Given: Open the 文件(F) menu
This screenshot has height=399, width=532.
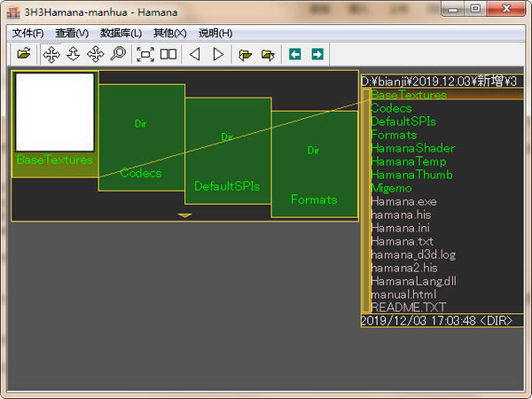Looking at the screenshot, I should [x=27, y=33].
